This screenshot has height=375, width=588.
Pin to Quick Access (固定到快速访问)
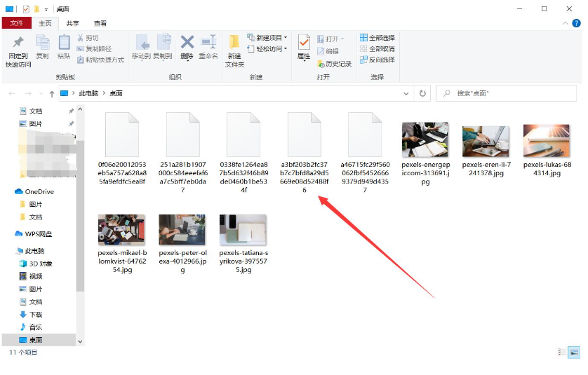coord(18,51)
